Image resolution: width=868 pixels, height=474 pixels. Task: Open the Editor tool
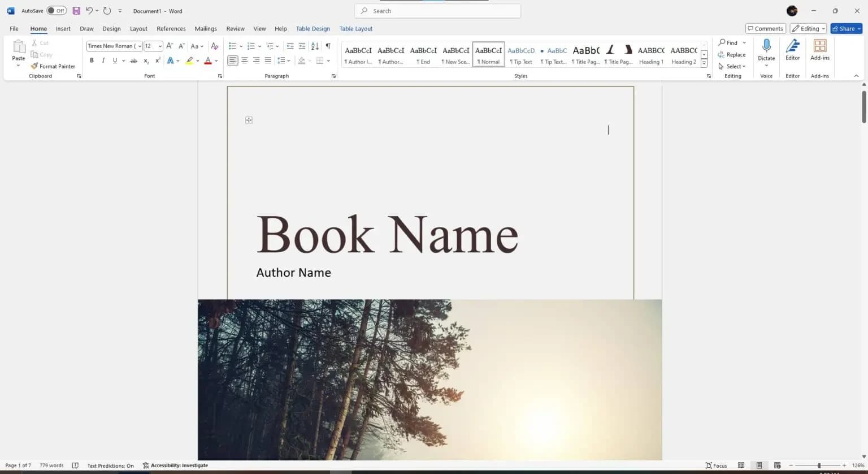pyautogui.click(x=792, y=50)
